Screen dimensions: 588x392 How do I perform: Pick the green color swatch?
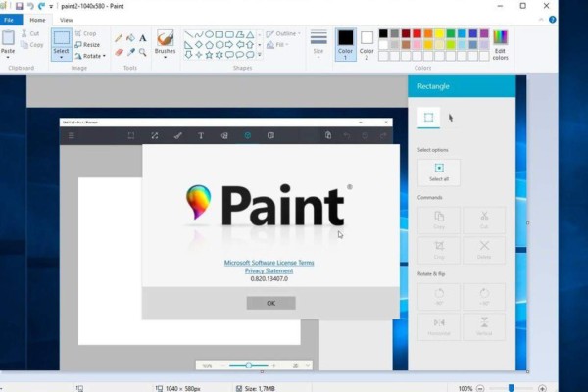point(451,33)
